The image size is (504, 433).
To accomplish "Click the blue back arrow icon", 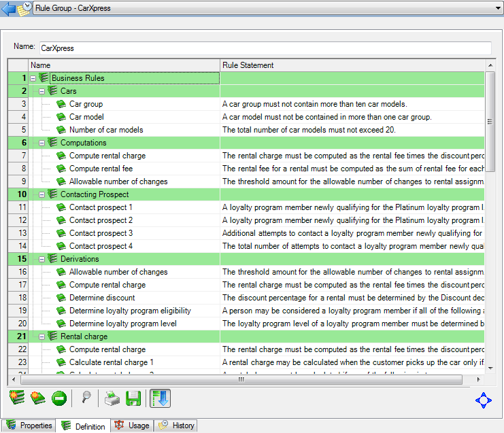I will click(8, 9).
